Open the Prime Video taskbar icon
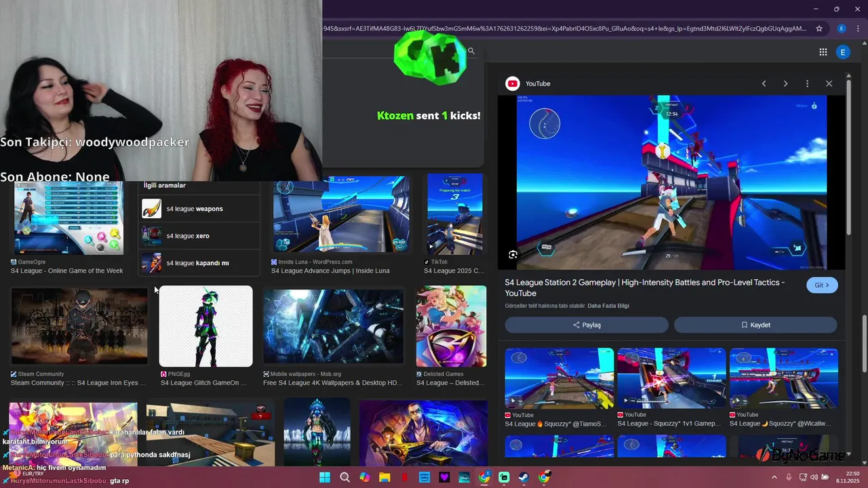 coord(425,477)
